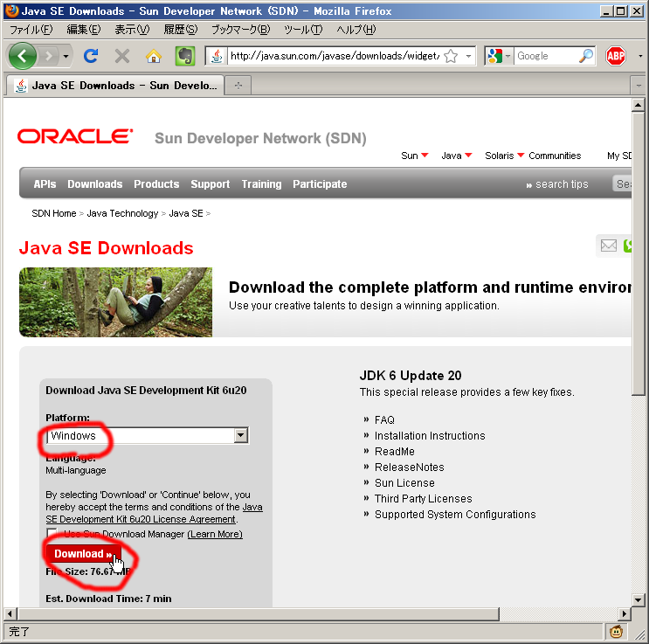Click APIs in the navigation bar
The height and width of the screenshot is (644, 649).
coord(45,184)
